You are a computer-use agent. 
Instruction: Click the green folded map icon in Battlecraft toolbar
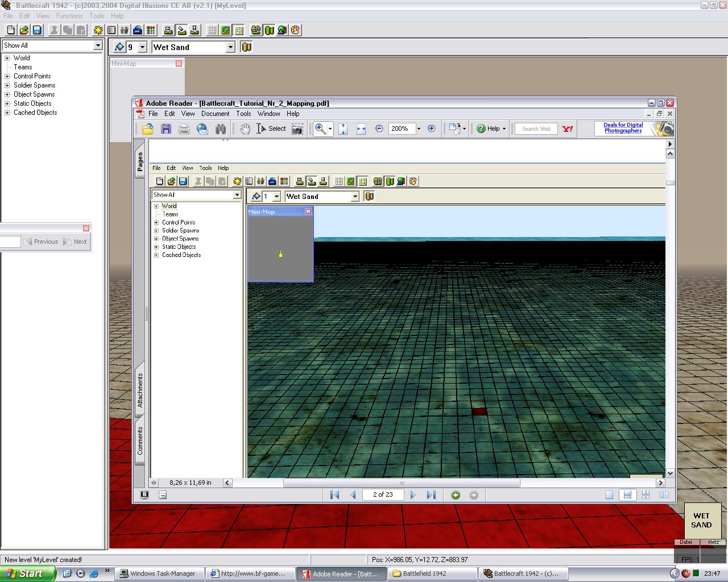(x=269, y=30)
